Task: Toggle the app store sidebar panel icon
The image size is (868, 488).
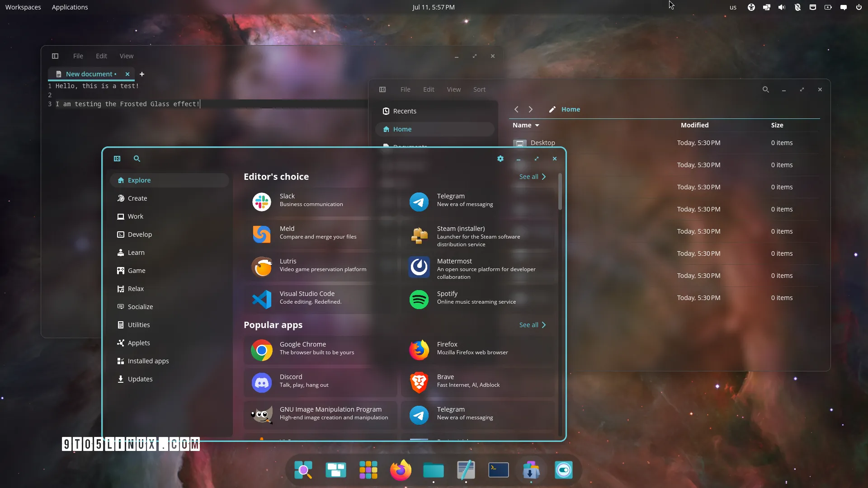Action: click(x=117, y=159)
